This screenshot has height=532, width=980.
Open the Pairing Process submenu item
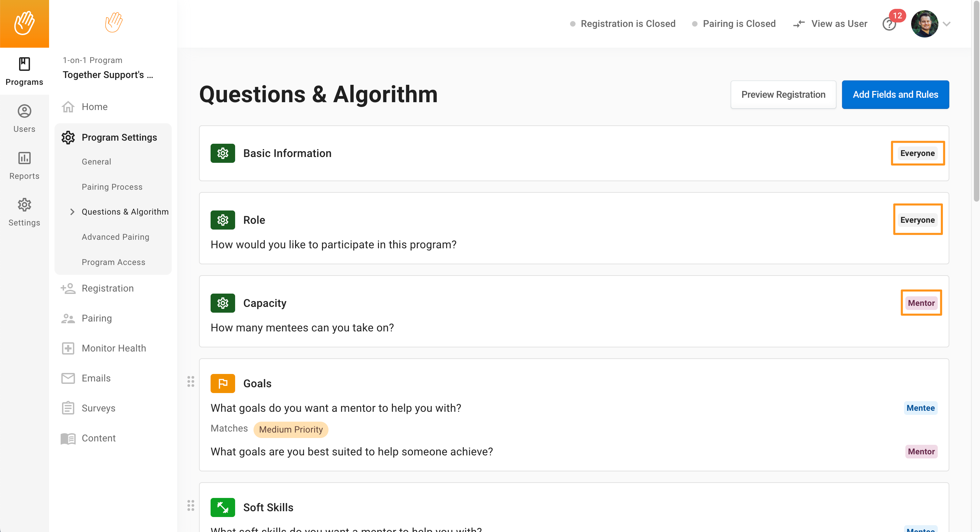pyautogui.click(x=112, y=187)
